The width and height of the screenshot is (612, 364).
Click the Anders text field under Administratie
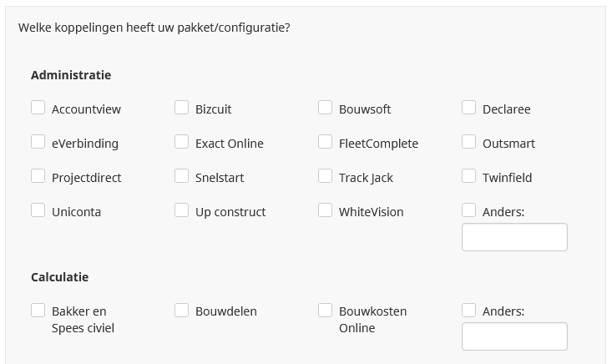[x=514, y=237]
